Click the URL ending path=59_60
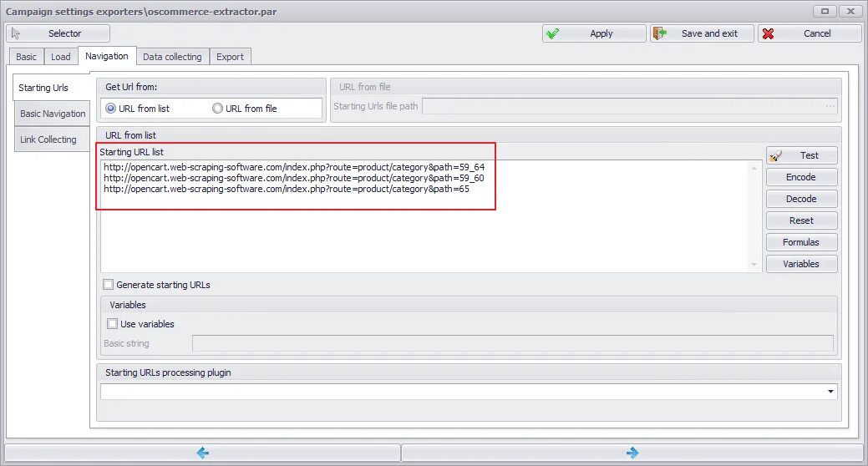 click(294, 178)
